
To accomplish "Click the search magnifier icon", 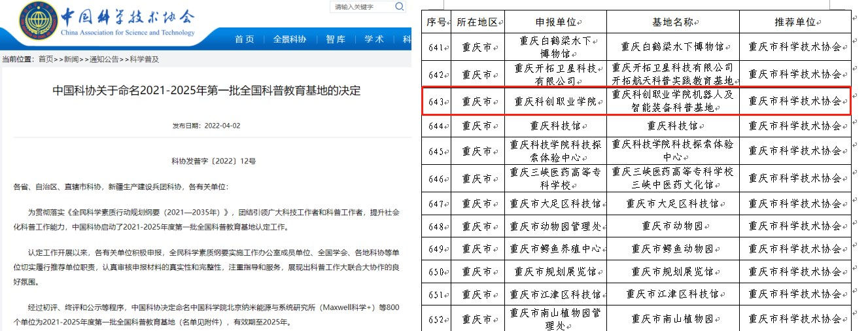I will pyautogui.click(x=400, y=7).
